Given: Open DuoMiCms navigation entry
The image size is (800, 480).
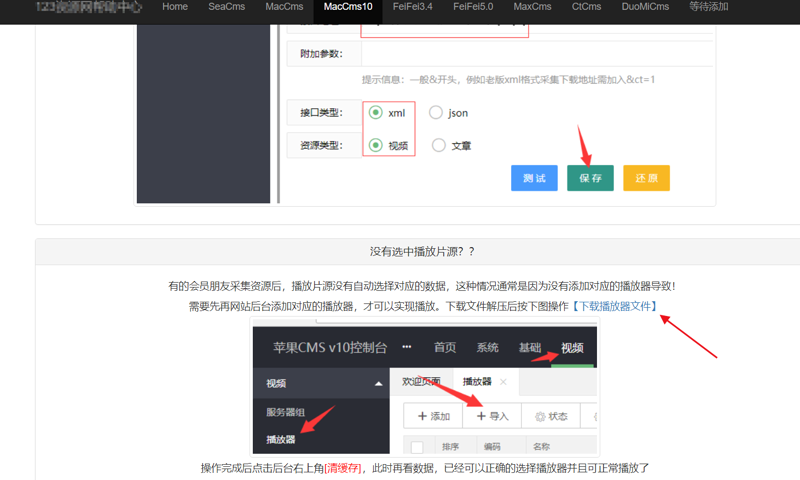Looking at the screenshot, I should [x=645, y=7].
